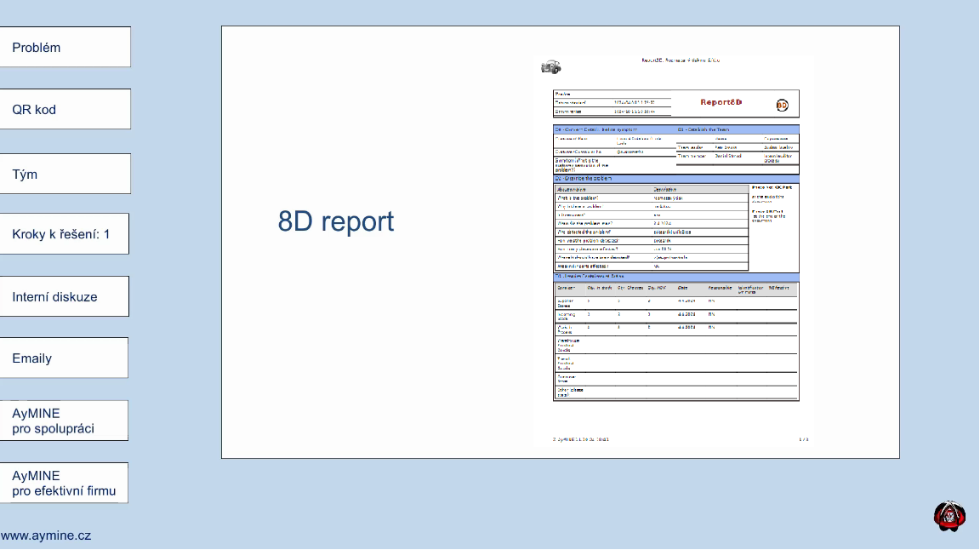Click the 8D report slide title
The image size is (980, 550).
pos(335,221)
